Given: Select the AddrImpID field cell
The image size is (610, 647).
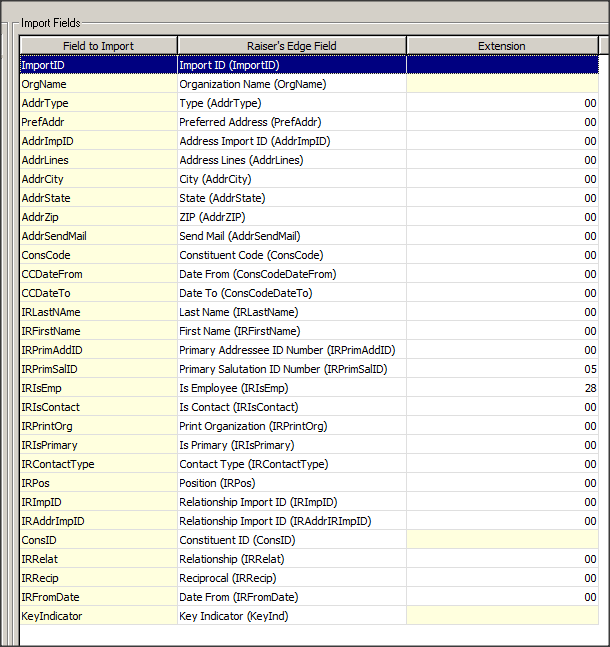Looking at the screenshot, I should (99, 141).
